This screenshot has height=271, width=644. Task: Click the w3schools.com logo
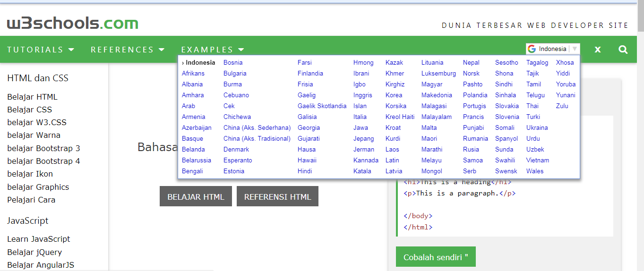(73, 23)
